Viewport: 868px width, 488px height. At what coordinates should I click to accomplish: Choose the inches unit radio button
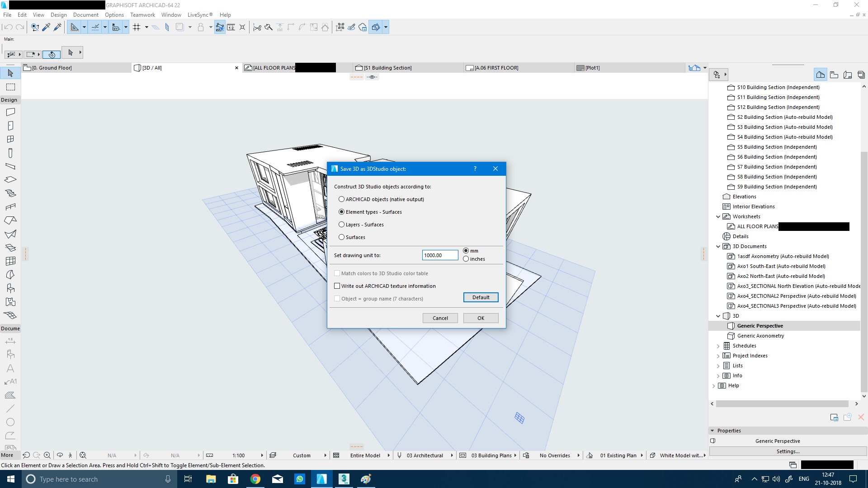point(466,259)
